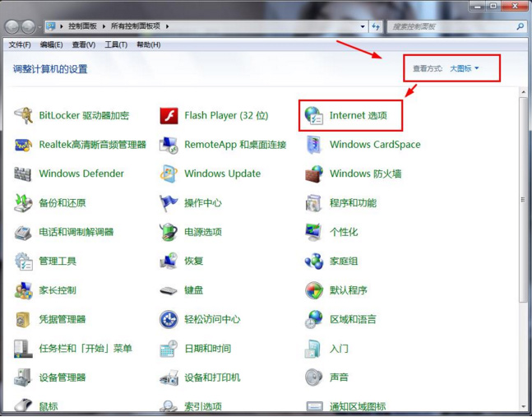This screenshot has width=532, height=417.
Task: Click the 设备管理器 icon
Action: pos(23,378)
